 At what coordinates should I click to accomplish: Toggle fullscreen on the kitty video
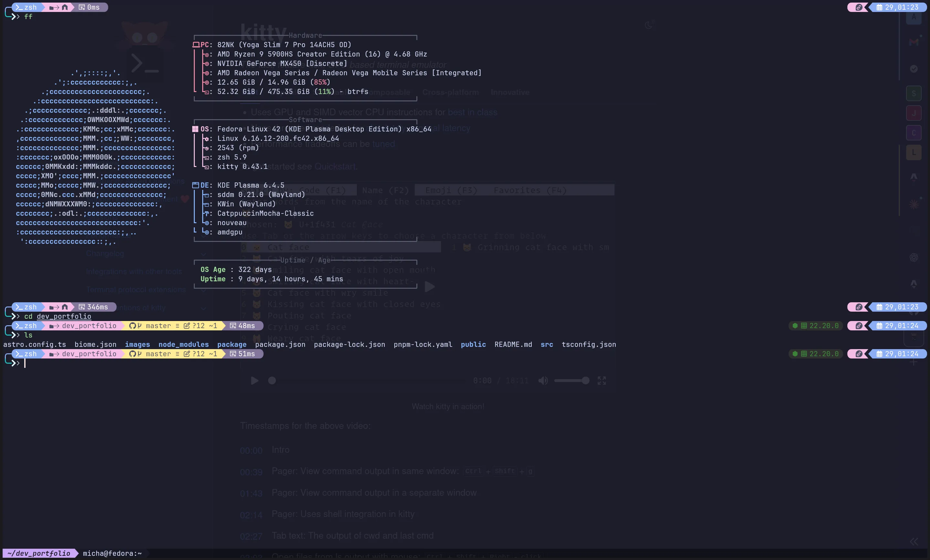tap(601, 381)
